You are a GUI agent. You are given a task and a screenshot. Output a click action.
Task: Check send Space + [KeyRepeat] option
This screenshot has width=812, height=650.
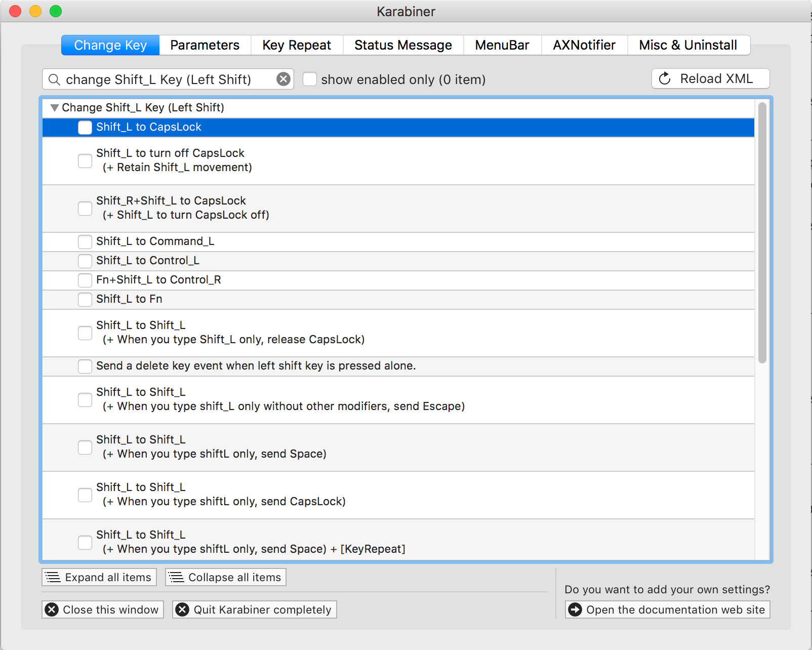pyautogui.click(x=85, y=543)
